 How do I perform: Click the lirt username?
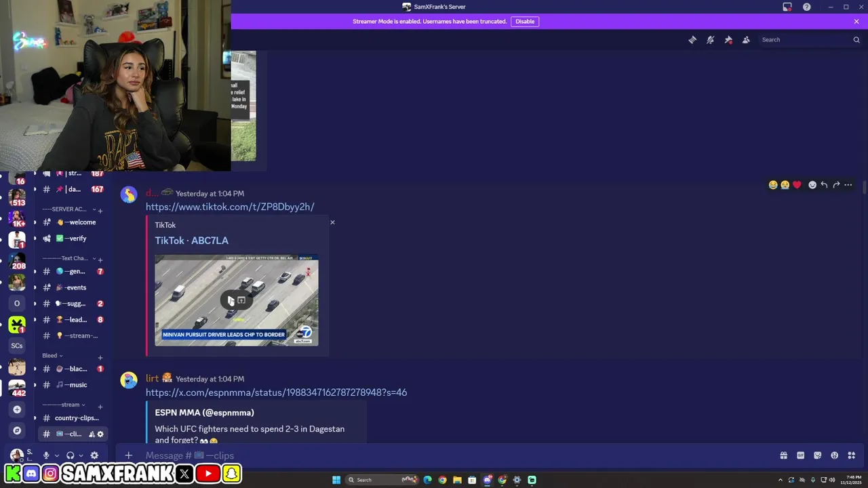click(152, 379)
